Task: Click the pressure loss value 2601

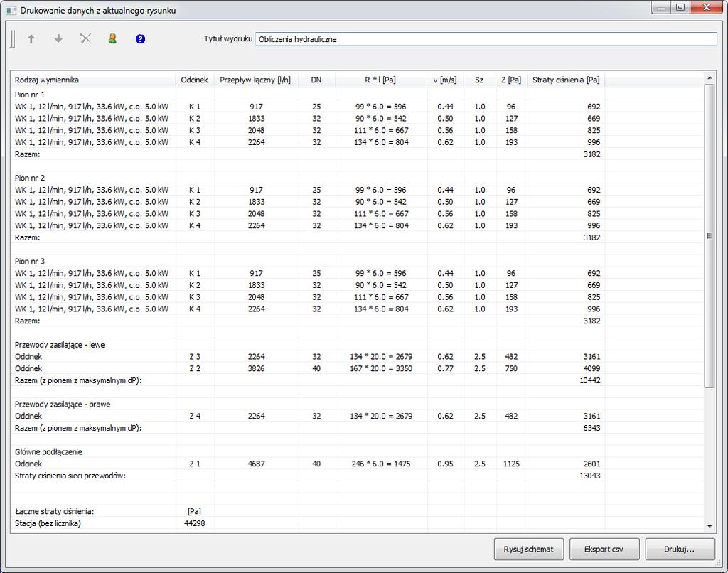Action: [591, 464]
